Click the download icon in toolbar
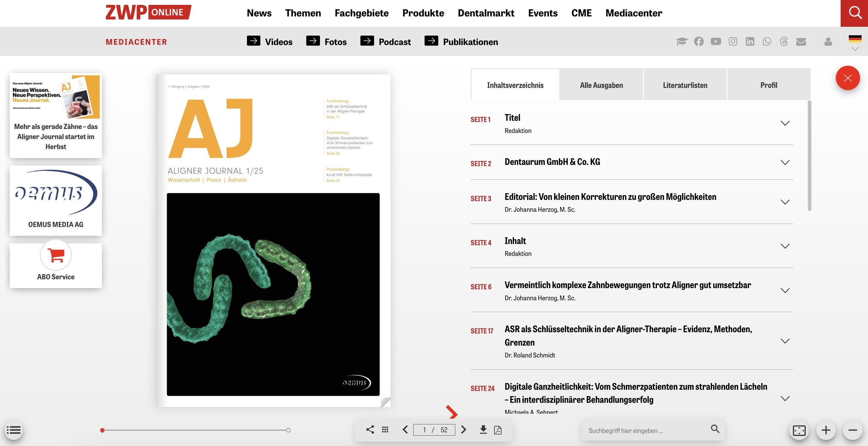The width and height of the screenshot is (868, 446). [x=483, y=430]
